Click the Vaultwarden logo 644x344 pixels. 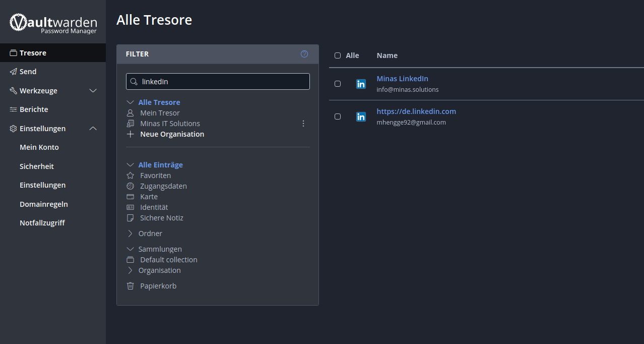click(x=53, y=23)
